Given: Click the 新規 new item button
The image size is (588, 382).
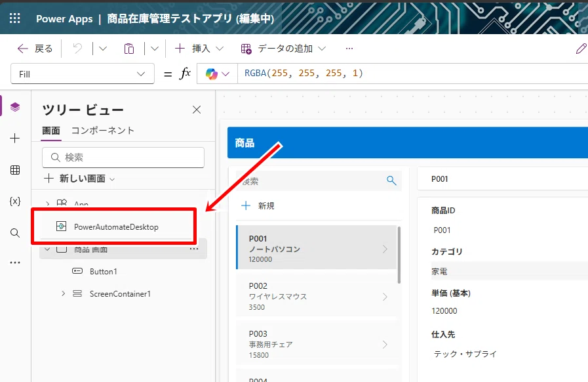Looking at the screenshot, I should [x=258, y=205].
